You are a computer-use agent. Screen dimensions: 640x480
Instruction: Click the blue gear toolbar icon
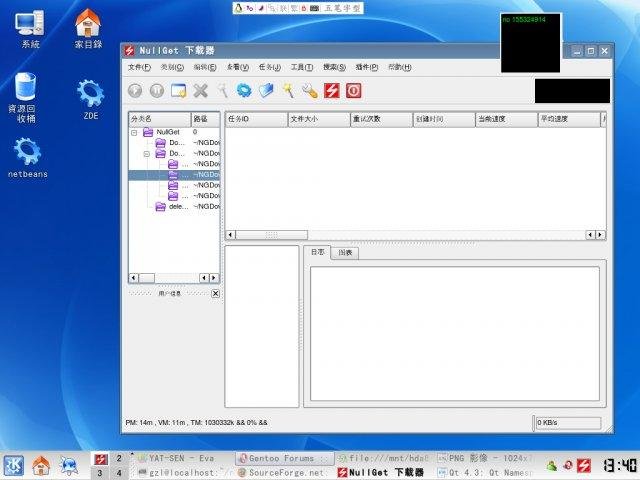pos(244,90)
